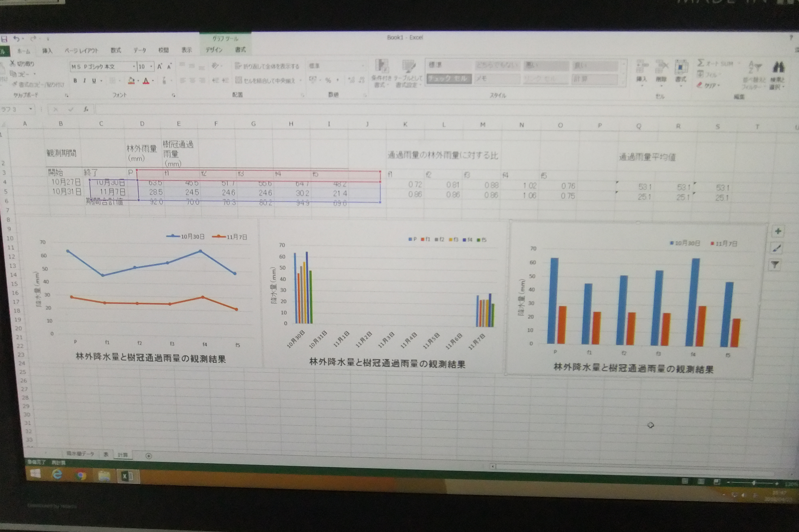Viewport: 799px width, 532px height.
Task: Click the Save icon in quick access toolbar
Action: (4, 39)
